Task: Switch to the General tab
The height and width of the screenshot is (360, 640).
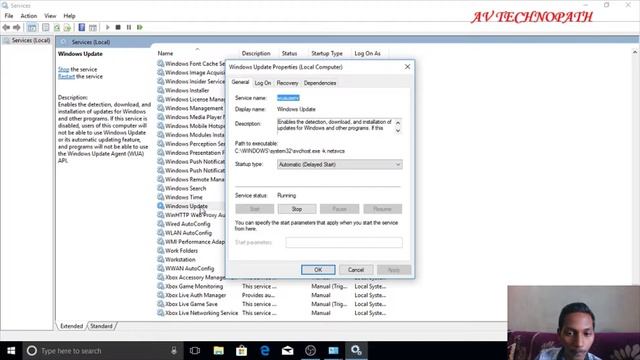Action: [x=240, y=82]
